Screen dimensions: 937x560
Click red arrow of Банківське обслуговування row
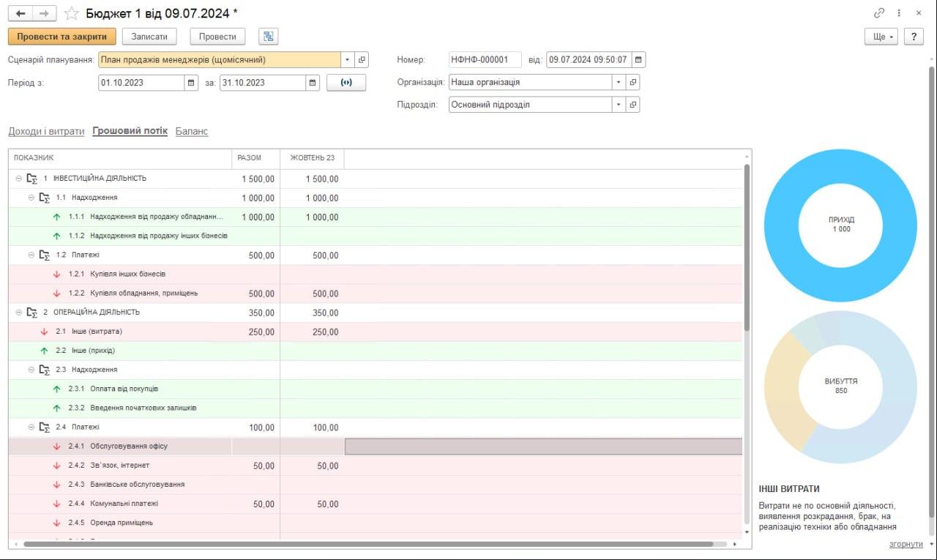[56, 485]
